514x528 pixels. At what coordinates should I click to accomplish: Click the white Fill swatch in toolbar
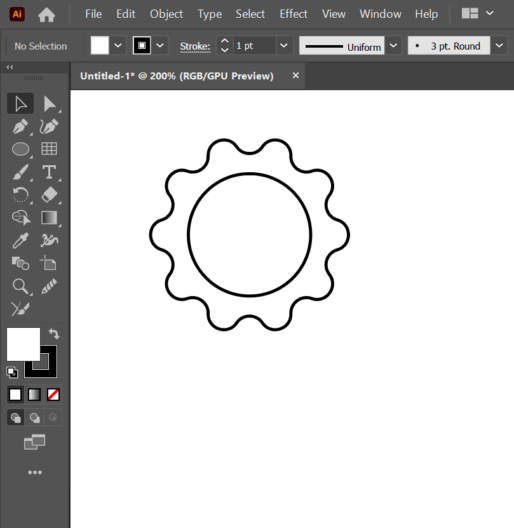point(23,344)
